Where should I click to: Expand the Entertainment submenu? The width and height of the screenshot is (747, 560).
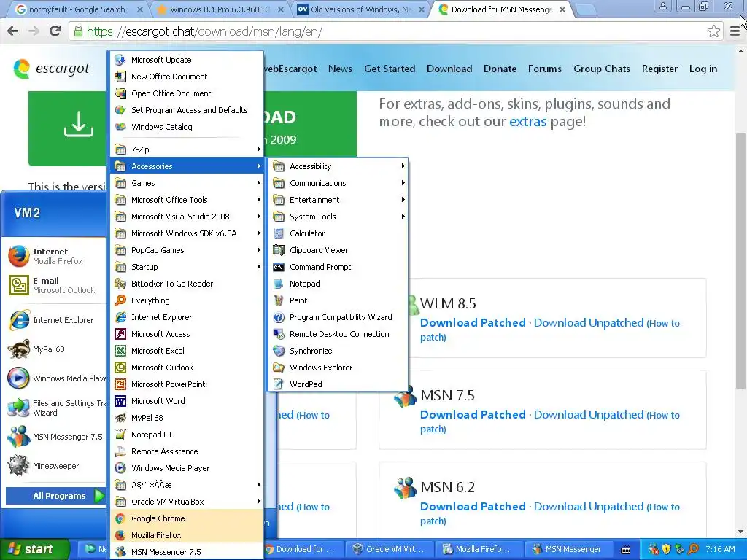pos(338,200)
